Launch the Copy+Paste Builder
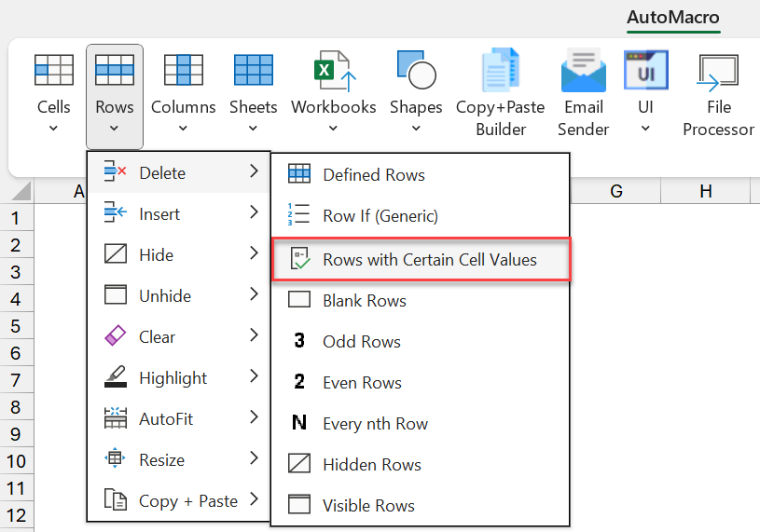The width and height of the screenshot is (760, 532). pyautogui.click(x=500, y=95)
